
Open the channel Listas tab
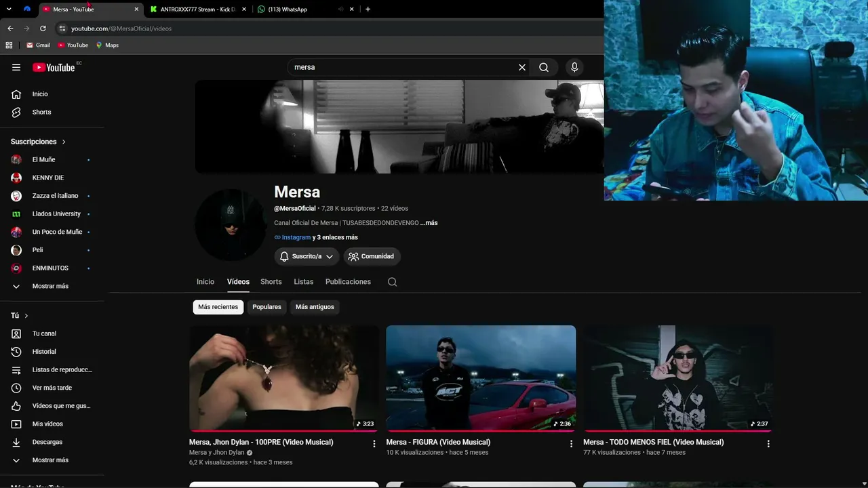tap(304, 282)
